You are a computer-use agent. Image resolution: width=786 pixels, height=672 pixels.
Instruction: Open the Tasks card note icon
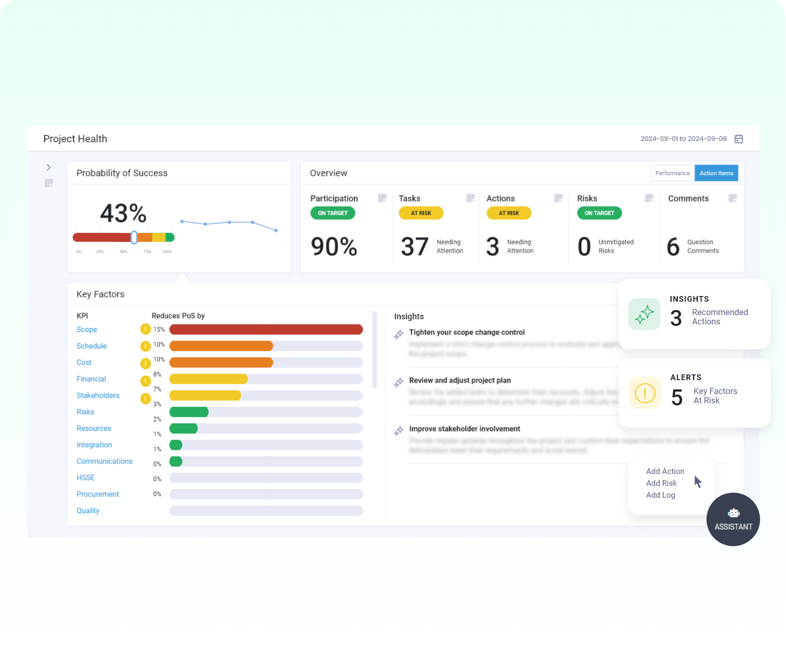[x=470, y=198]
